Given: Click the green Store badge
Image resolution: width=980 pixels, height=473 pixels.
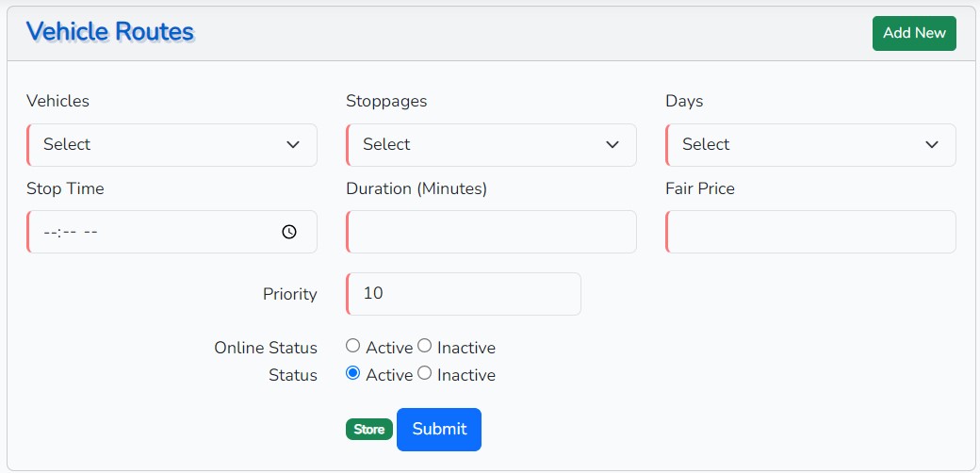Looking at the screenshot, I should click(368, 430).
